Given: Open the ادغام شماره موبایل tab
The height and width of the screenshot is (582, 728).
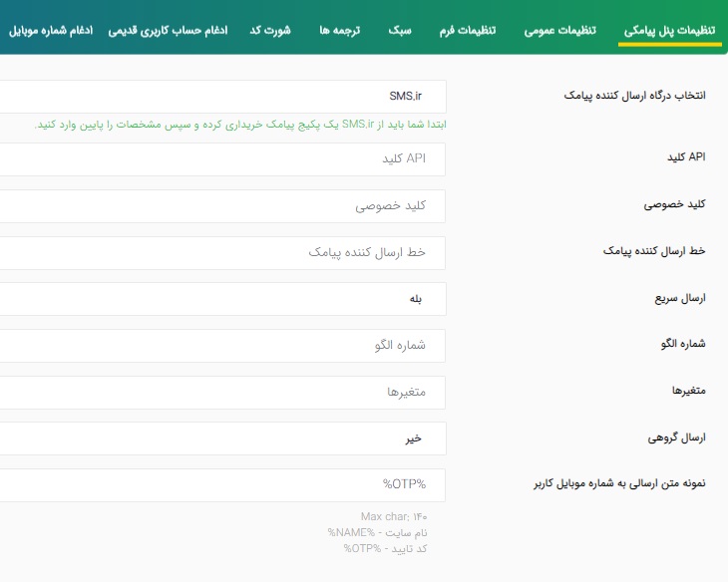Looking at the screenshot, I should pyautogui.click(x=51, y=31).
